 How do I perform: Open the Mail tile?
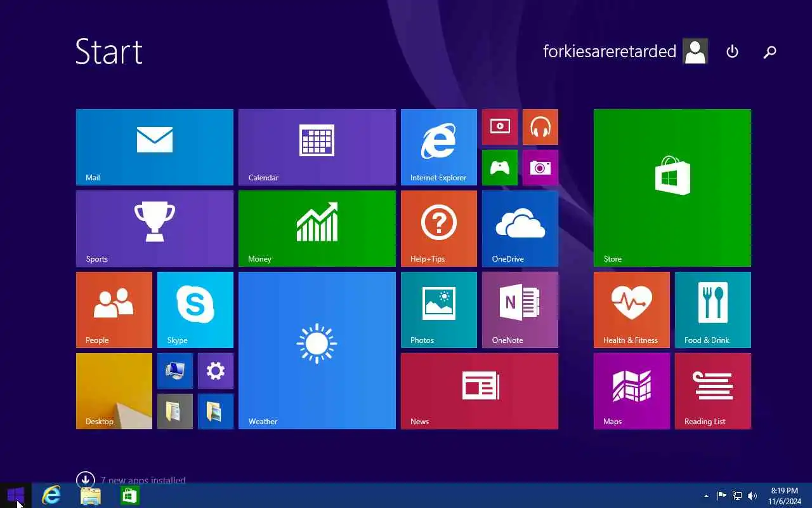coord(155,147)
